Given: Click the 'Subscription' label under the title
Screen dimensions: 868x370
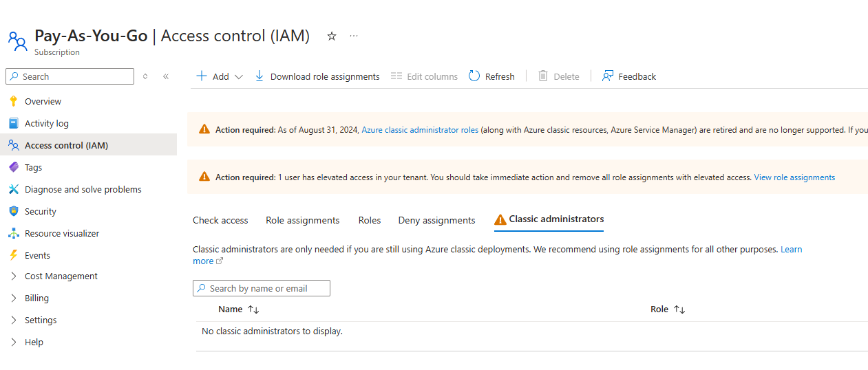Looking at the screenshot, I should [57, 52].
